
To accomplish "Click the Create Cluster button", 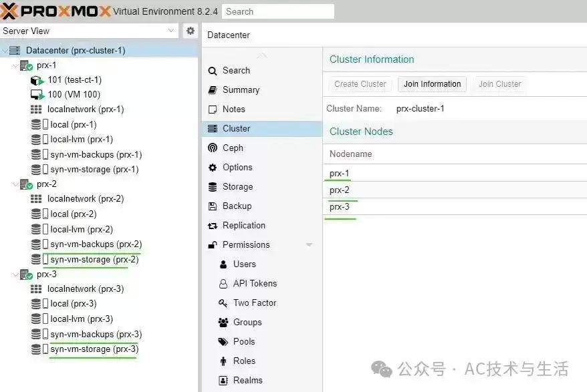I will (360, 84).
